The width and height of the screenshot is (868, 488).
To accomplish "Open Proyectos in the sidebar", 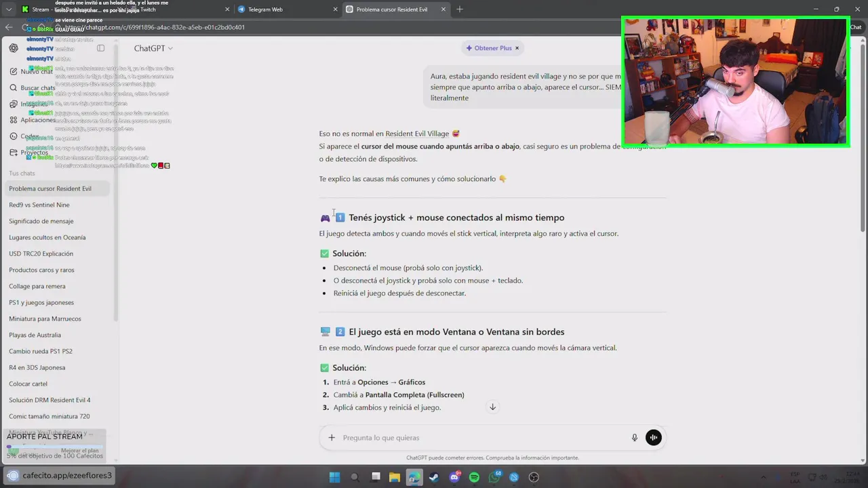I will [33, 152].
